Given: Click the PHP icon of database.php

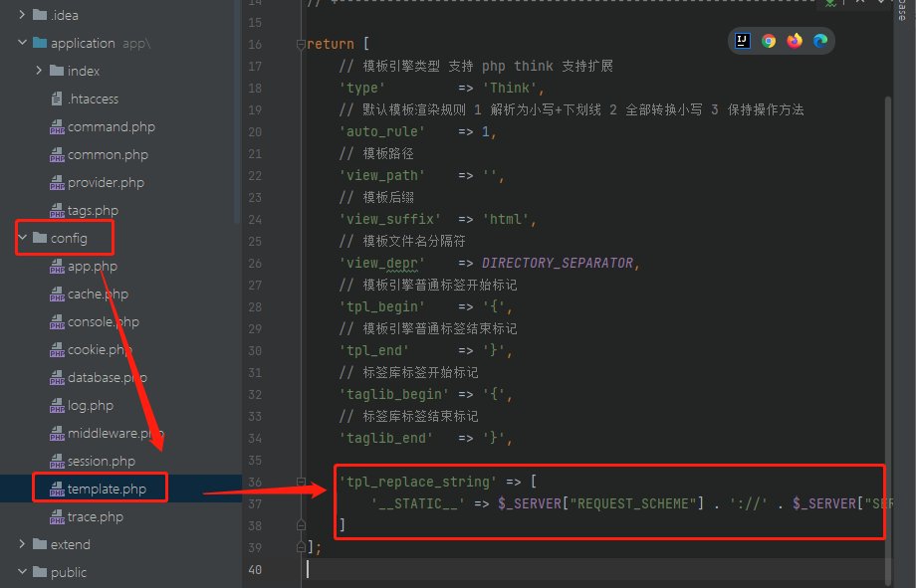Looking at the screenshot, I should pos(57,378).
